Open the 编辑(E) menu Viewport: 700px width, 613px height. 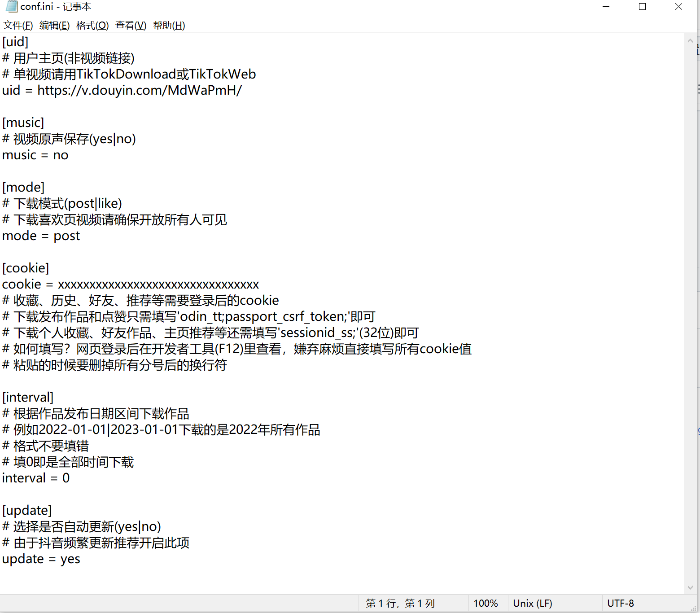click(x=54, y=26)
